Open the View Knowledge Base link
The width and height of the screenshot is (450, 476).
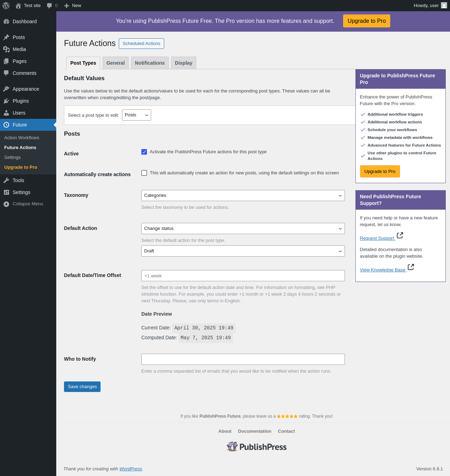point(382,270)
